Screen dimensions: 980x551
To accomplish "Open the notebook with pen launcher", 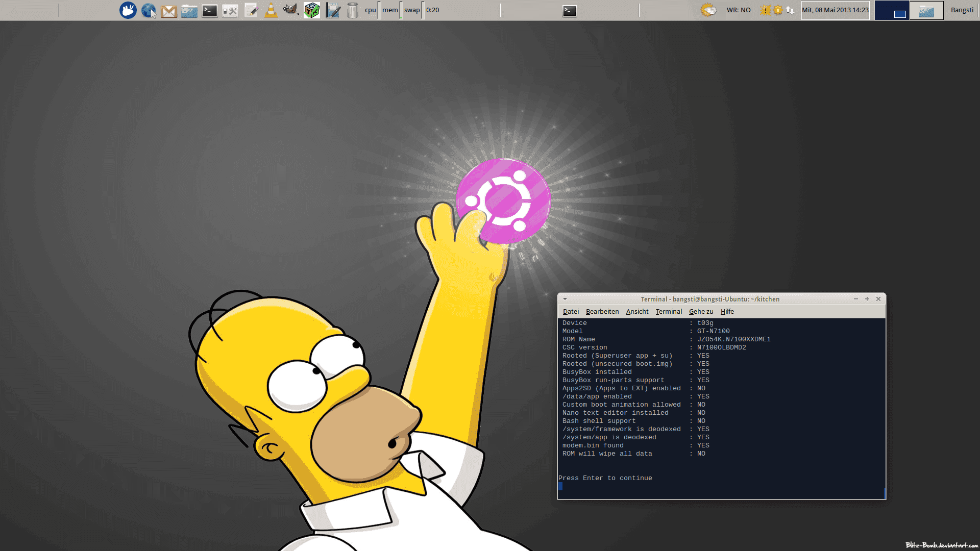I will [x=333, y=10].
